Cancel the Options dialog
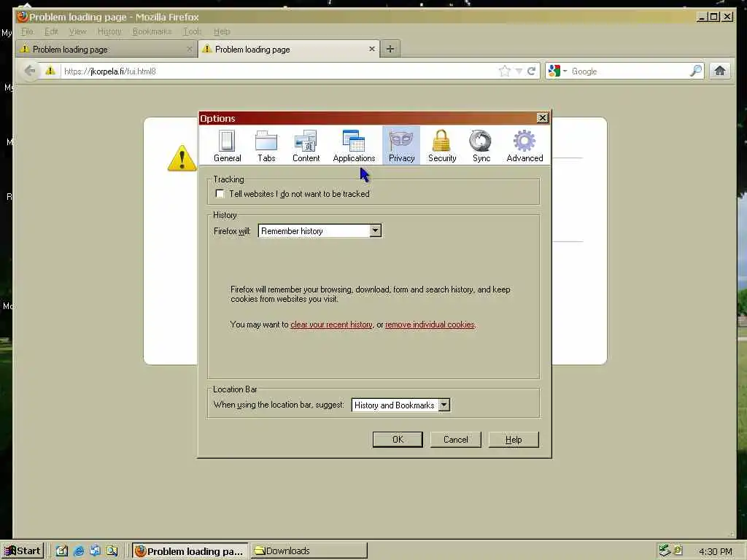747x560 pixels. [455, 440]
